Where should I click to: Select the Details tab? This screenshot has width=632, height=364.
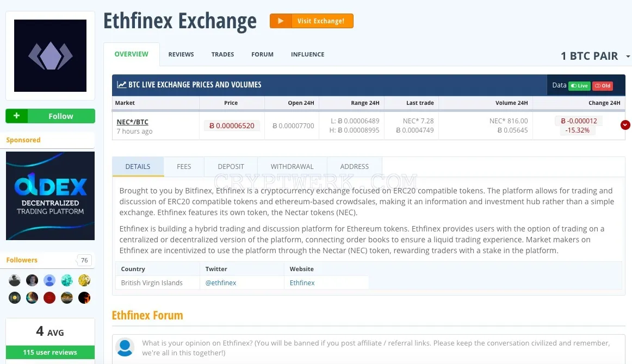[x=138, y=166]
